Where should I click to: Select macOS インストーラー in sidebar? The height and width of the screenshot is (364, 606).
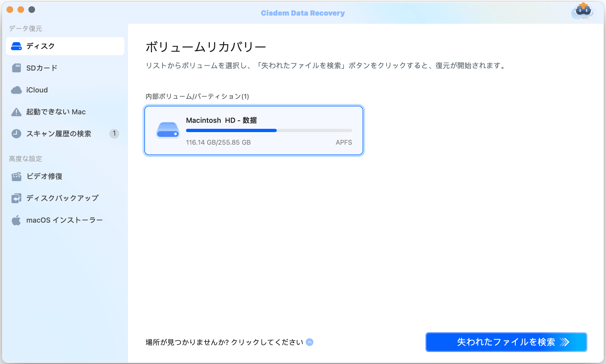(64, 220)
